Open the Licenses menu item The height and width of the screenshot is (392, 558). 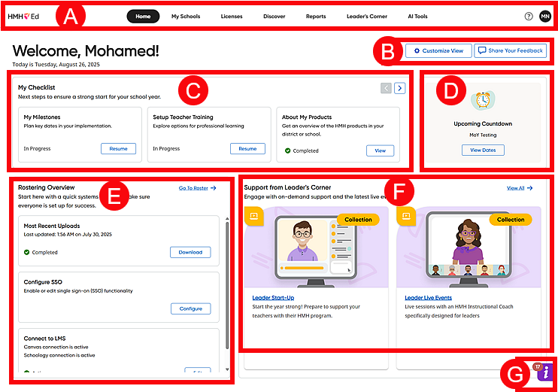point(232,17)
